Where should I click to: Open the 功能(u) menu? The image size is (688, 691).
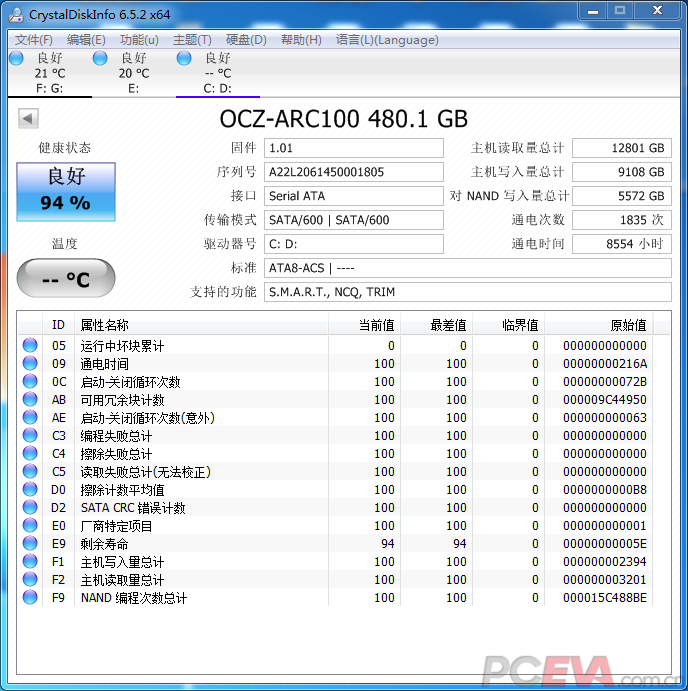139,40
